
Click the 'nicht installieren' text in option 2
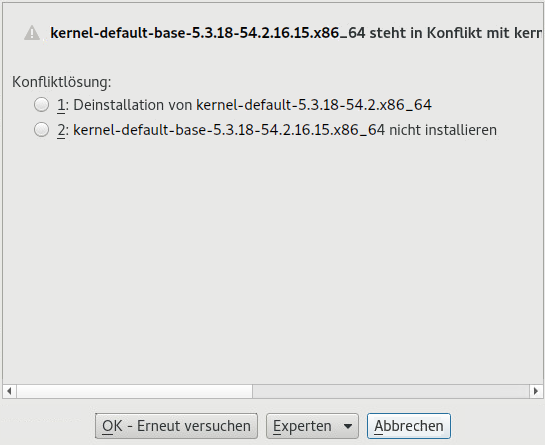[443, 130]
